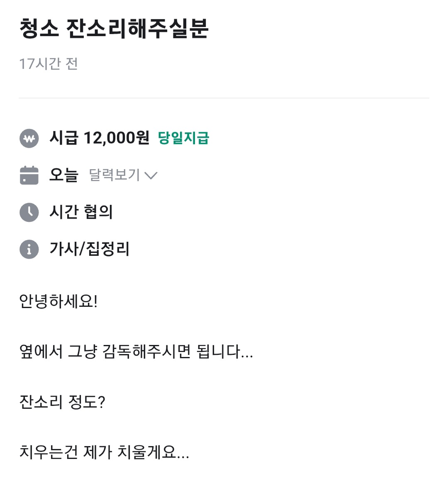
Task: Click the line 치우는건 제가 치울게요...
Action: [104, 452]
